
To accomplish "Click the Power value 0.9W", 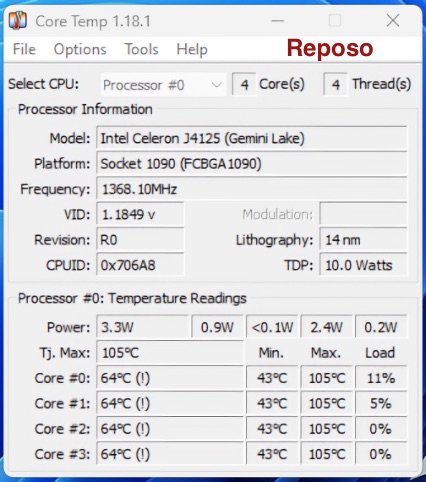I will pyautogui.click(x=217, y=327).
